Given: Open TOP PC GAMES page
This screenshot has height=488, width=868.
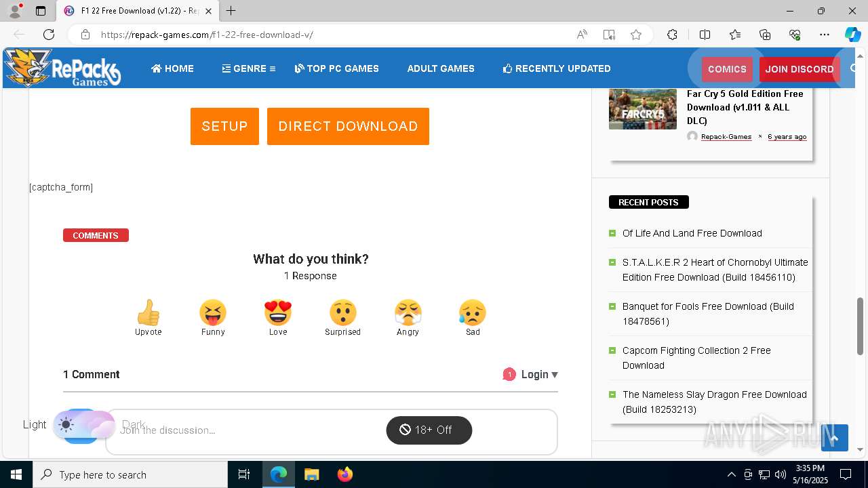Looking at the screenshot, I should [x=336, y=68].
